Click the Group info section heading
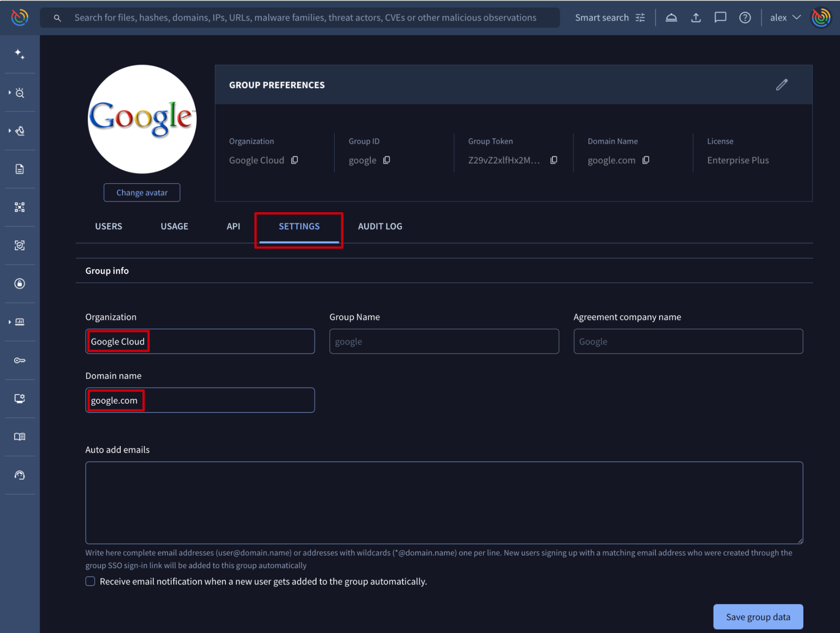 (107, 271)
